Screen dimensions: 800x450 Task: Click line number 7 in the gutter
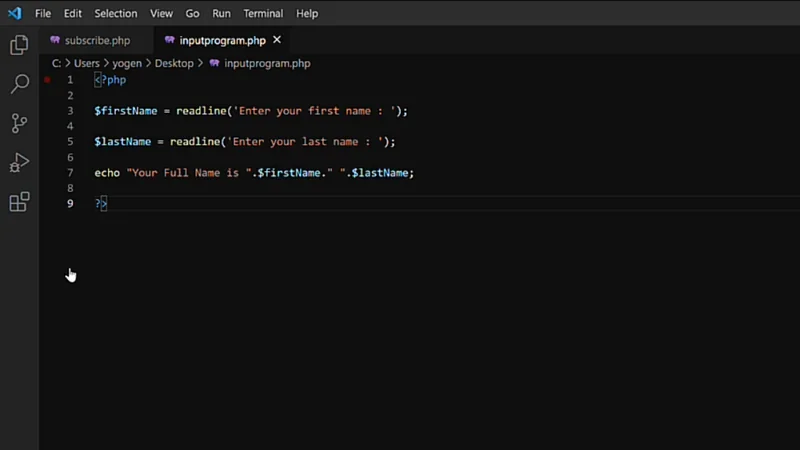click(x=70, y=173)
